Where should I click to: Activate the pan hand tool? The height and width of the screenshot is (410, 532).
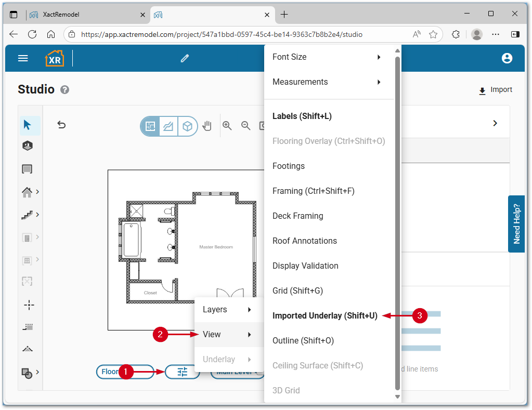click(x=207, y=126)
